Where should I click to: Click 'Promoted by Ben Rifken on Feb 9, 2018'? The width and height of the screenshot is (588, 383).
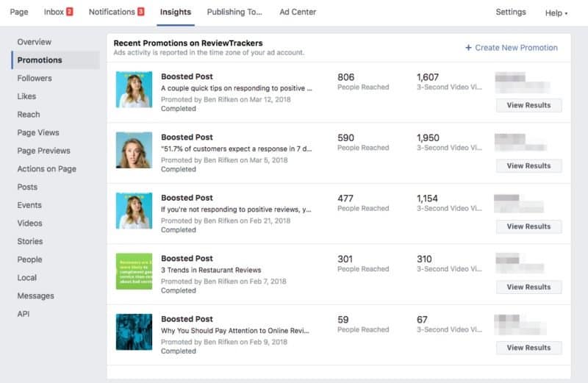pyautogui.click(x=224, y=342)
